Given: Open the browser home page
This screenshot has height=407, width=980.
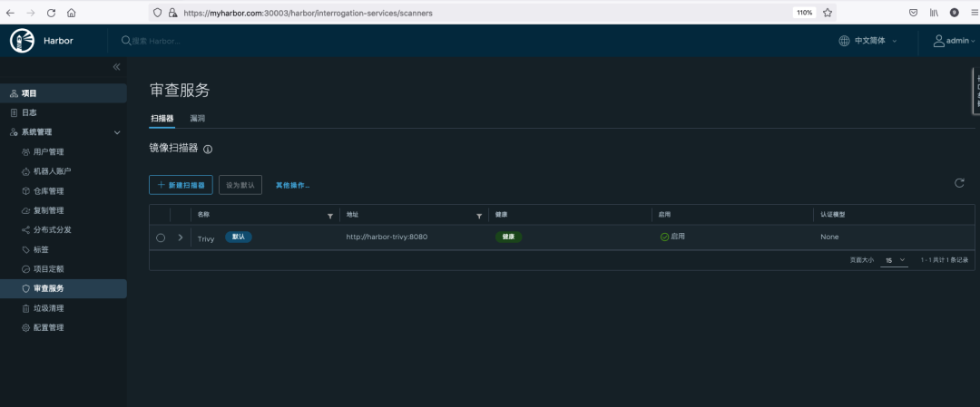Looking at the screenshot, I should (72, 13).
